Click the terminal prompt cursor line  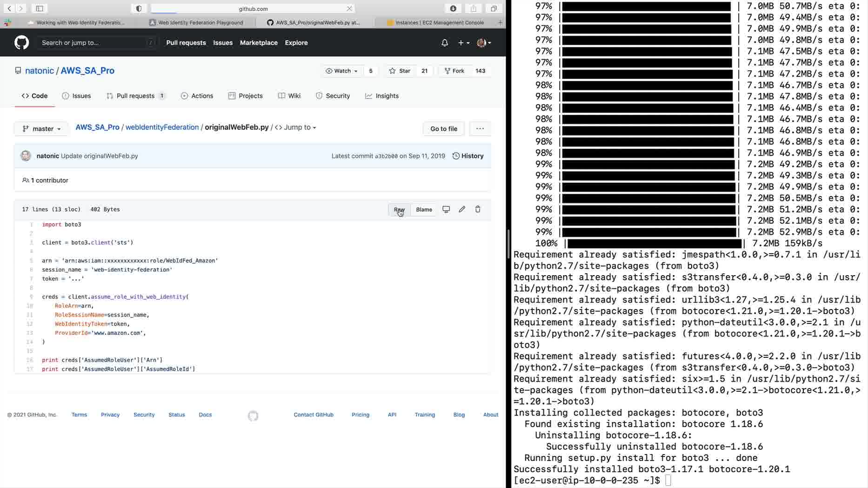click(592, 480)
